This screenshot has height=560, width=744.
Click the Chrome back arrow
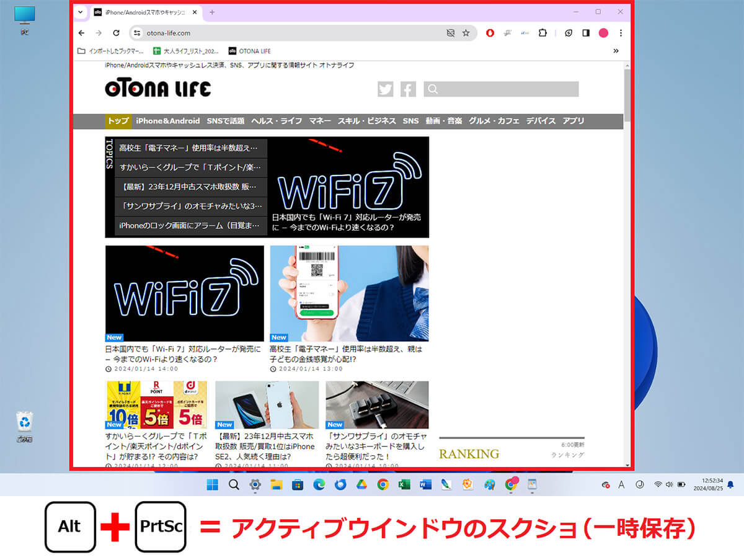pyautogui.click(x=82, y=33)
